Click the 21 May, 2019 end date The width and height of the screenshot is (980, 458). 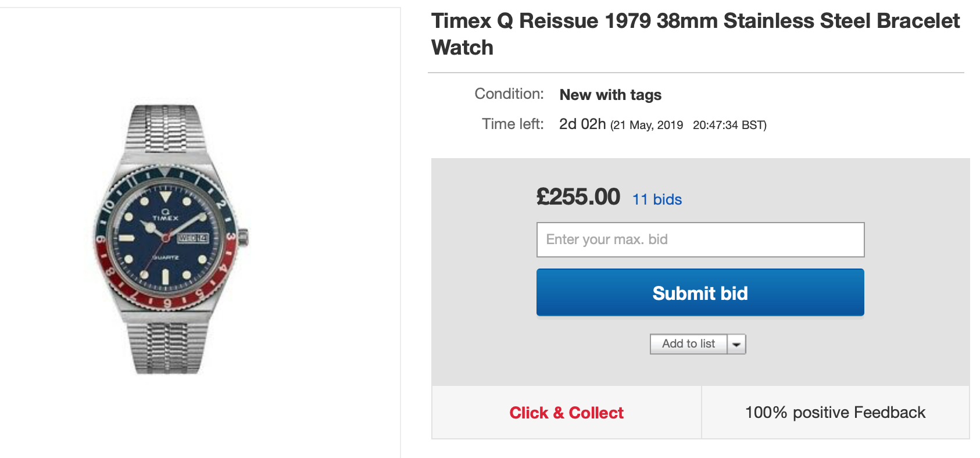[x=648, y=125]
